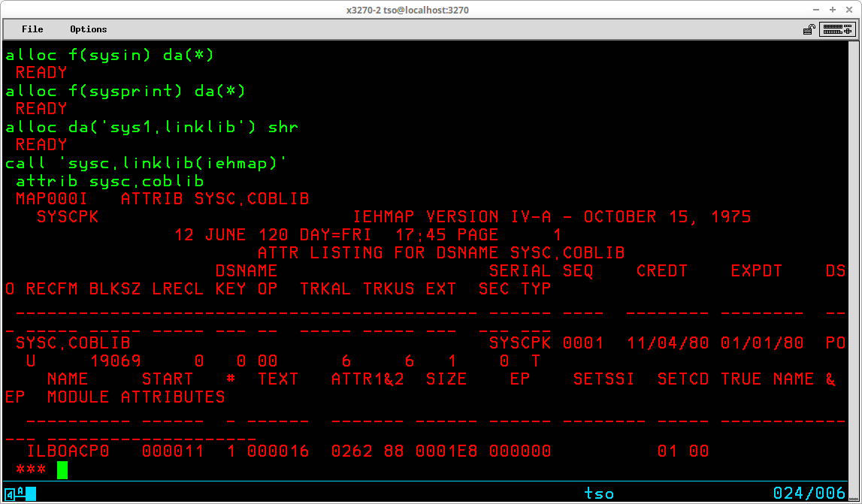Image resolution: width=862 pixels, height=504 pixels.
Task: Click the text "12 JUNE 120 DAY=FRI"
Action: [x=274, y=235]
